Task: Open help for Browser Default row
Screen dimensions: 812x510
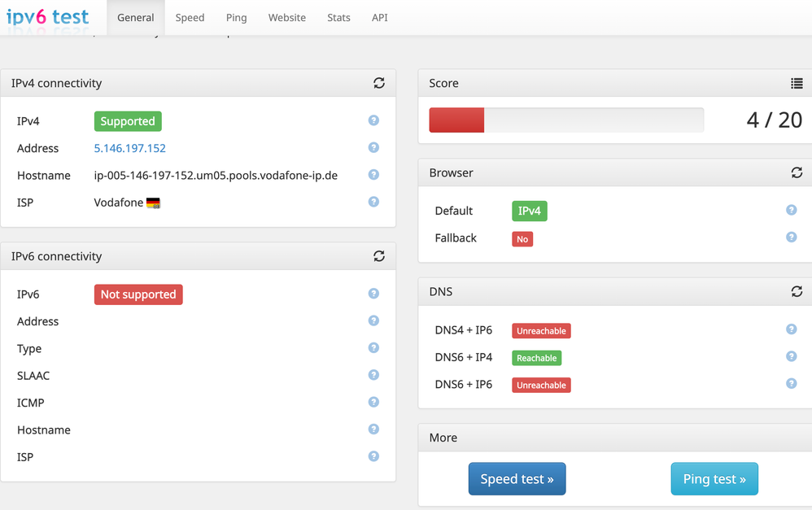Action: tap(792, 210)
